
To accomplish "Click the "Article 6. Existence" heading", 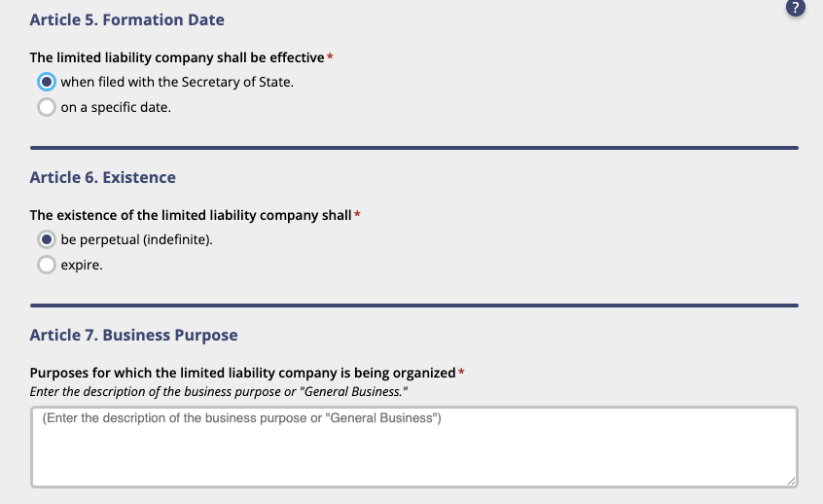I will pos(103,177).
